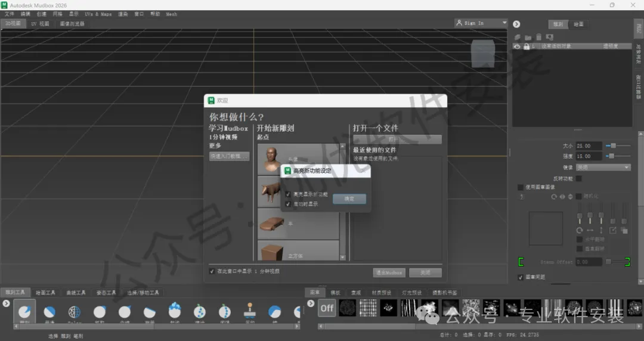This screenshot has width=644, height=341.
Task: Click the starting-mesh list up arrow
Action: click(342, 146)
